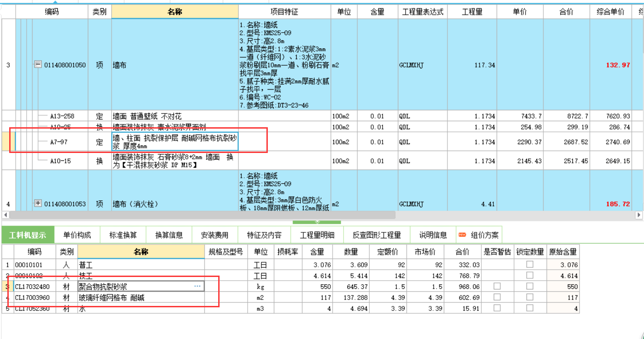Toggle 锁定数量 checkbox for 聚合物抗裂砂浆 row
Screen dimensions: 644x339
click(530, 286)
